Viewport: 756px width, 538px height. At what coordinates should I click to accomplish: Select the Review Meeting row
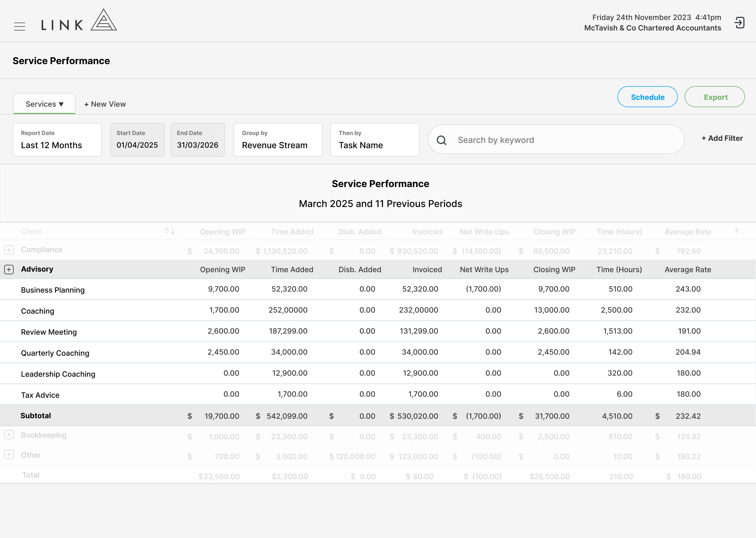tap(378, 332)
